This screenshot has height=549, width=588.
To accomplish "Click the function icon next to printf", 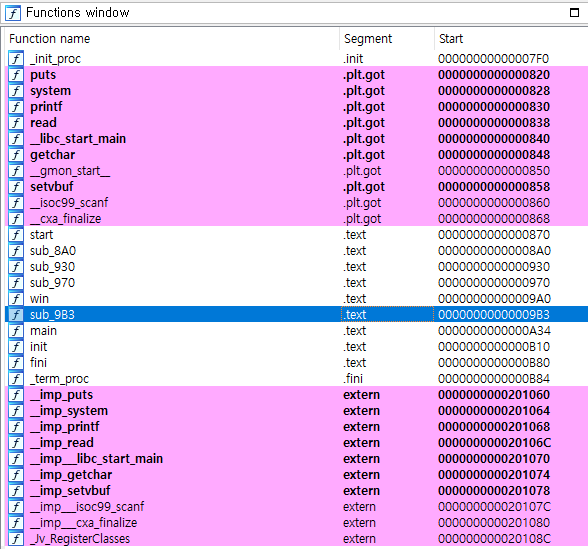I will pos(16,107).
